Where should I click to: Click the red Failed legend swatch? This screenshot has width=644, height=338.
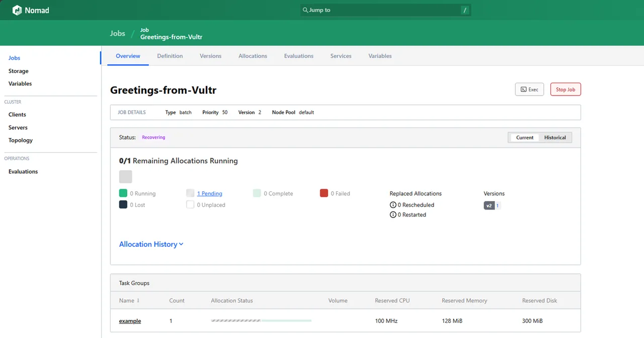pyautogui.click(x=324, y=193)
